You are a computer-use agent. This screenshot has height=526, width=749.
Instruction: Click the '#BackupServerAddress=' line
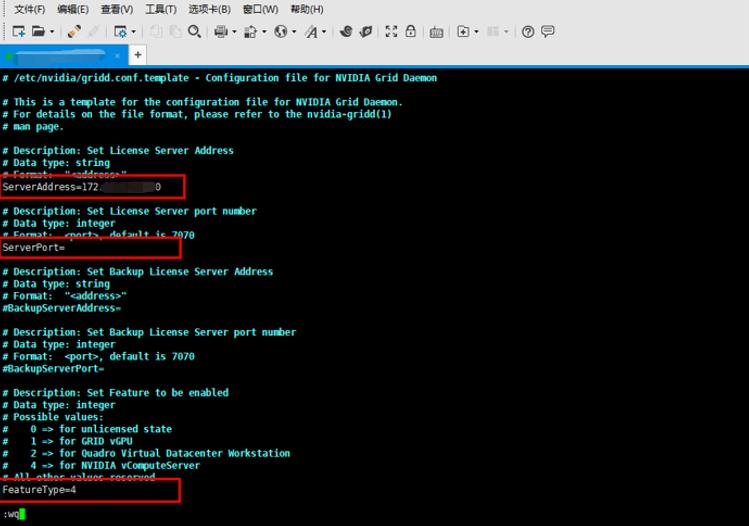click(62, 308)
